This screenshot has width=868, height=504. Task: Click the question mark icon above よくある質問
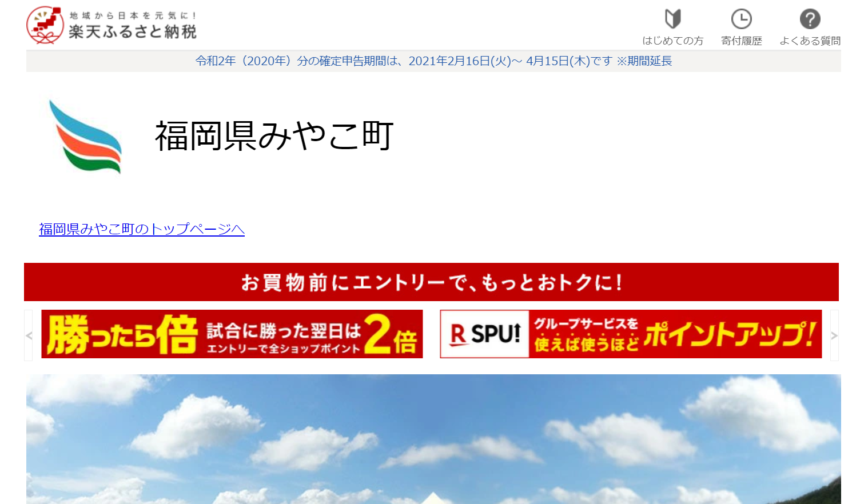coord(809,18)
